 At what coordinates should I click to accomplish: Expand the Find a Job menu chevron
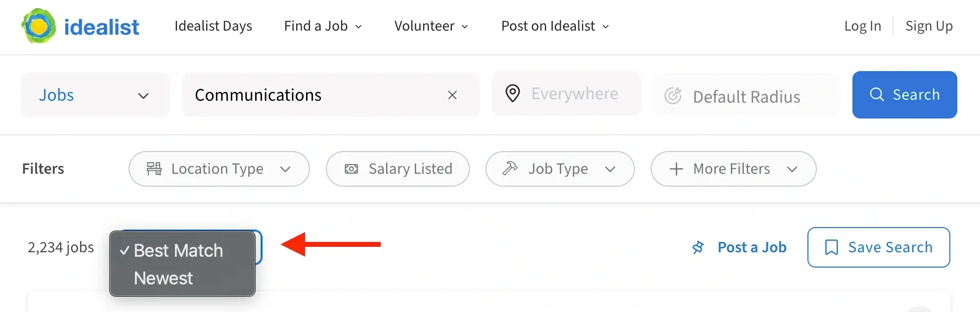point(359,27)
